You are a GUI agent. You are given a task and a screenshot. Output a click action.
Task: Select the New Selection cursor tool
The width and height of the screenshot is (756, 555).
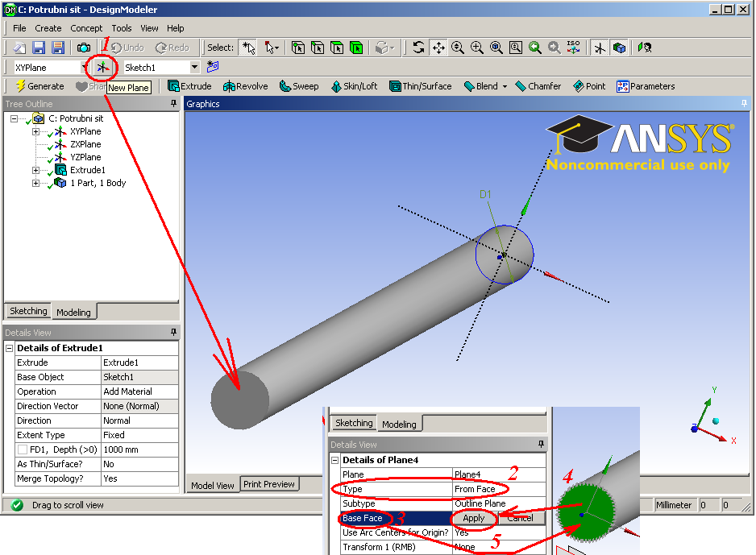[x=249, y=48]
